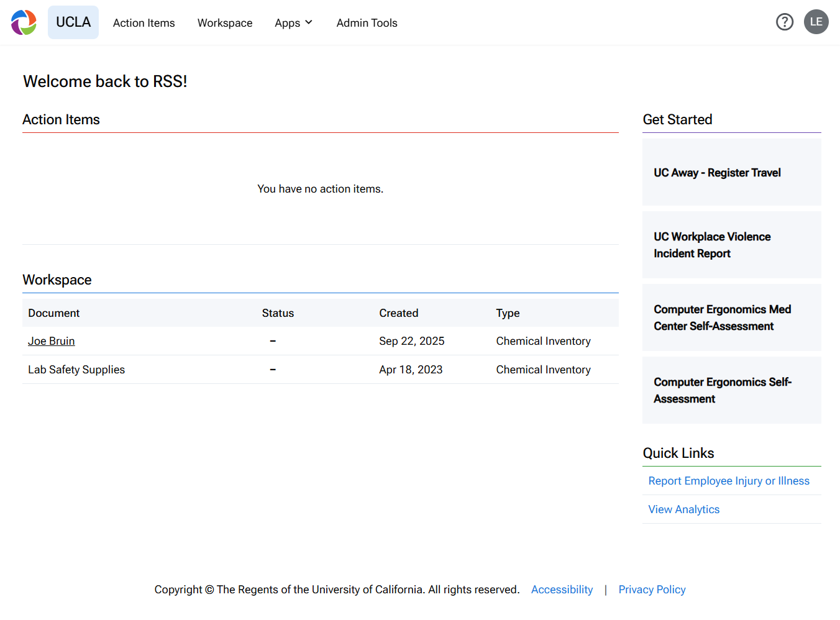
Task: Open the Privacy Policy footer link
Action: [x=652, y=590]
